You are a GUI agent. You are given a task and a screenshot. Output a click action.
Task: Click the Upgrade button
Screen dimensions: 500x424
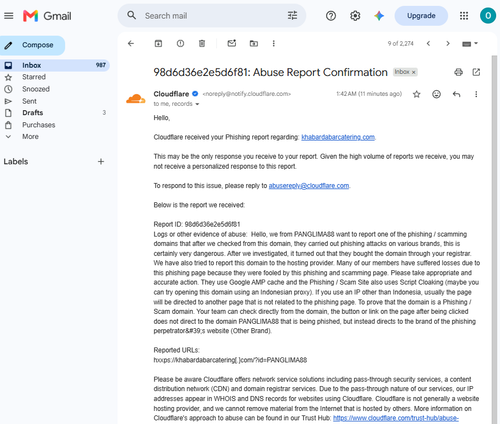pyautogui.click(x=421, y=16)
